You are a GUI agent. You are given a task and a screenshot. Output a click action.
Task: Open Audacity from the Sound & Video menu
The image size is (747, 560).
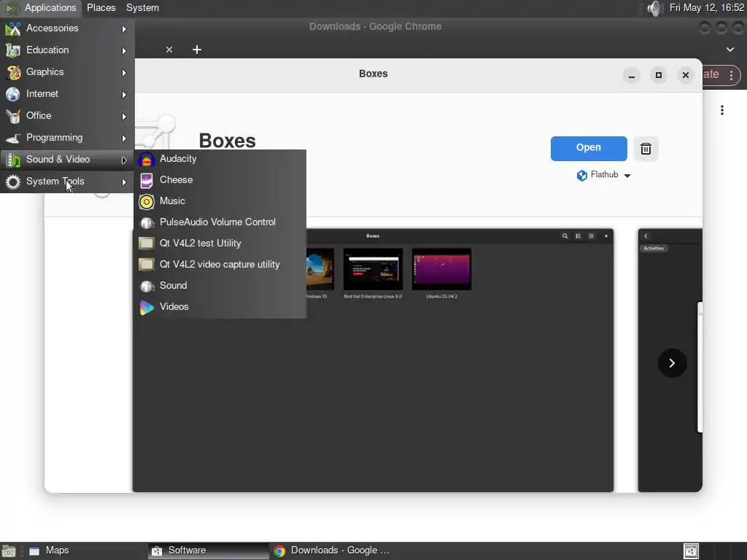220,159
